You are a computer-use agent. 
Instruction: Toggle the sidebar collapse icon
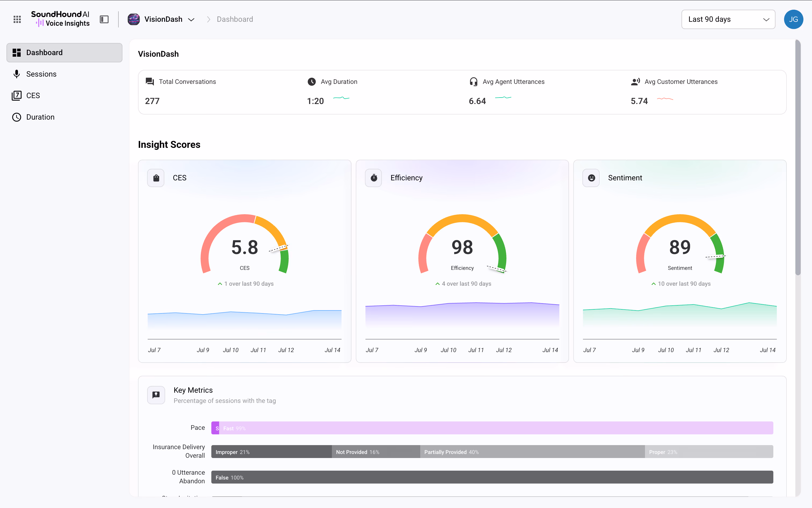(104, 19)
